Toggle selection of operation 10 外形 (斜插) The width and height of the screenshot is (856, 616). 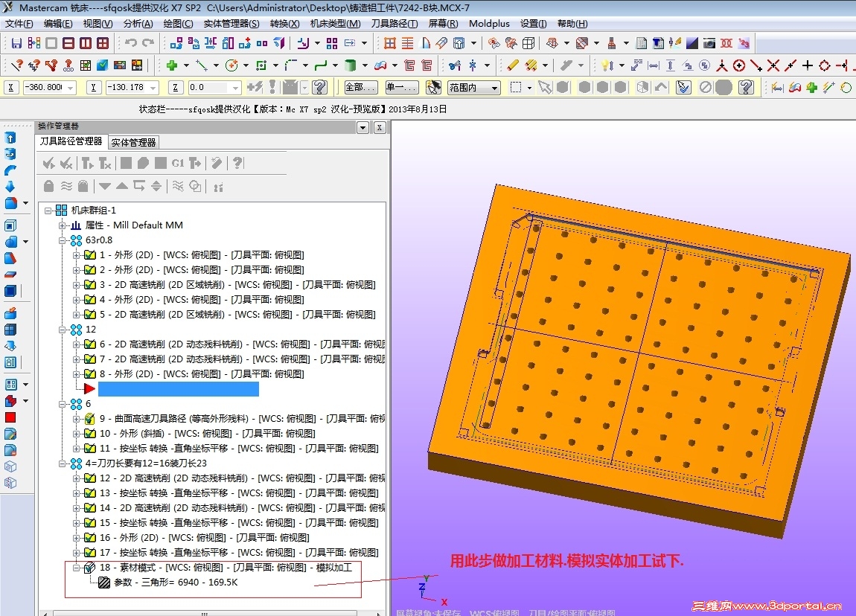(x=90, y=433)
